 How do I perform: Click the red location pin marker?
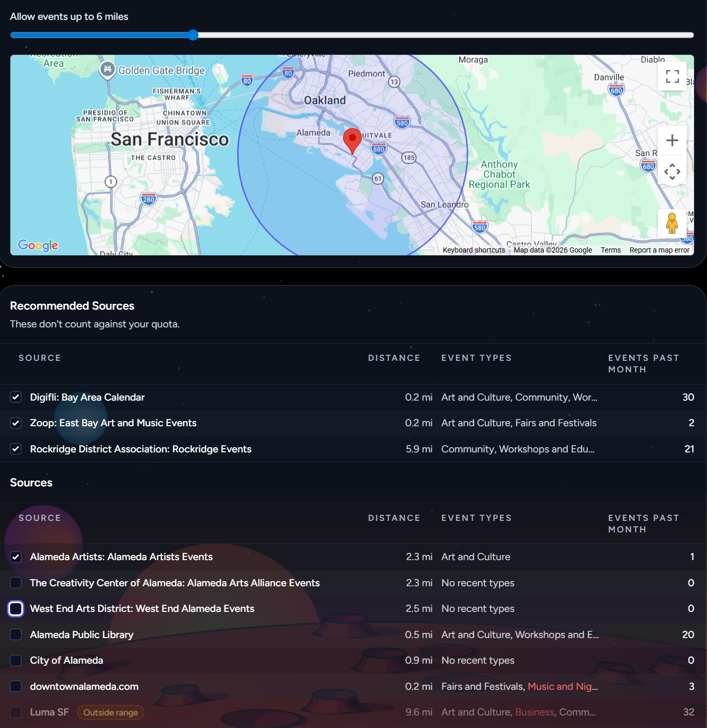click(352, 140)
